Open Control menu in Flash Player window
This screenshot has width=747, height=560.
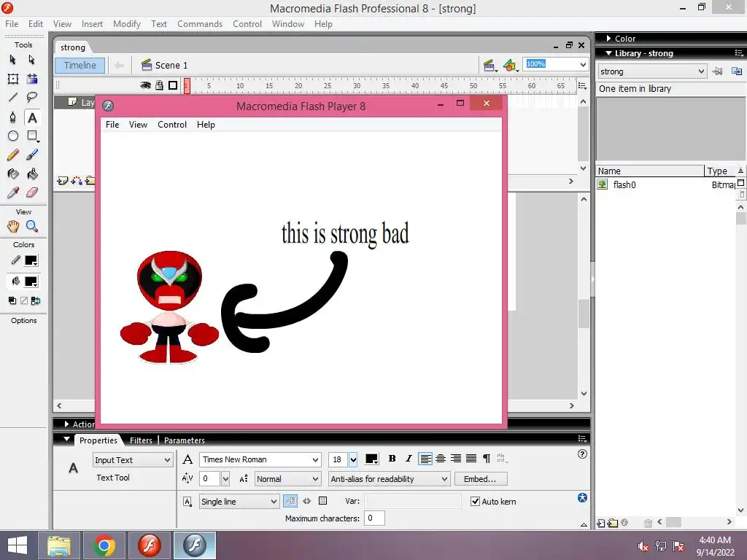click(172, 124)
